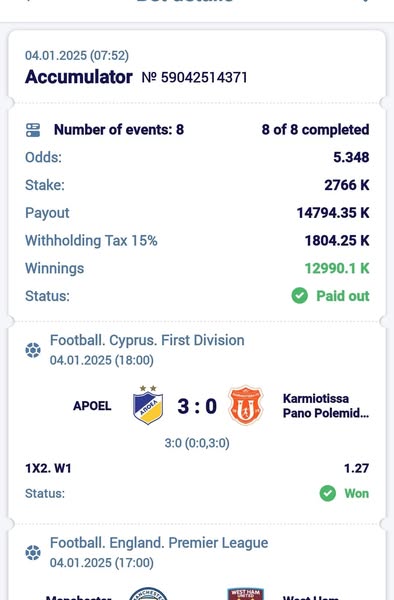Click the 1X2. W1 bet selection
The image size is (394, 600).
click(x=48, y=468)
